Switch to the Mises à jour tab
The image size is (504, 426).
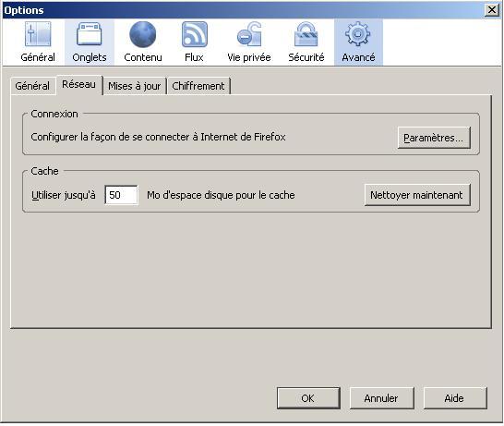coord(135,86)
